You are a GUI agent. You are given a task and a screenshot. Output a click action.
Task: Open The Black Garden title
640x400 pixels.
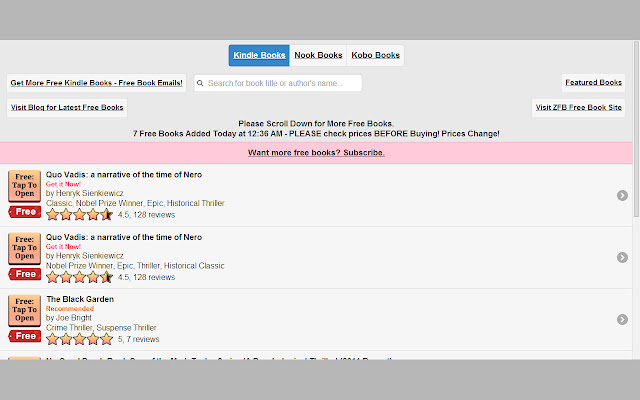(80, 299)
